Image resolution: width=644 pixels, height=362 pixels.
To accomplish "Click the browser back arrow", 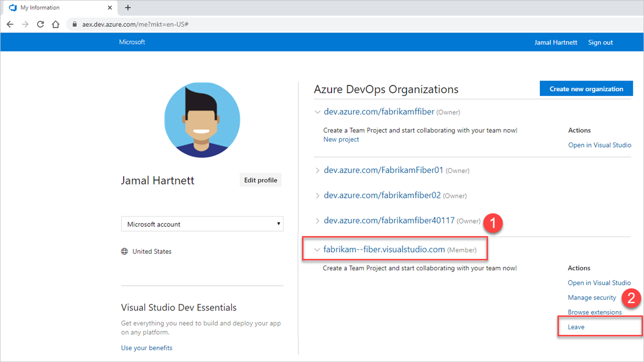I will 10,24.
